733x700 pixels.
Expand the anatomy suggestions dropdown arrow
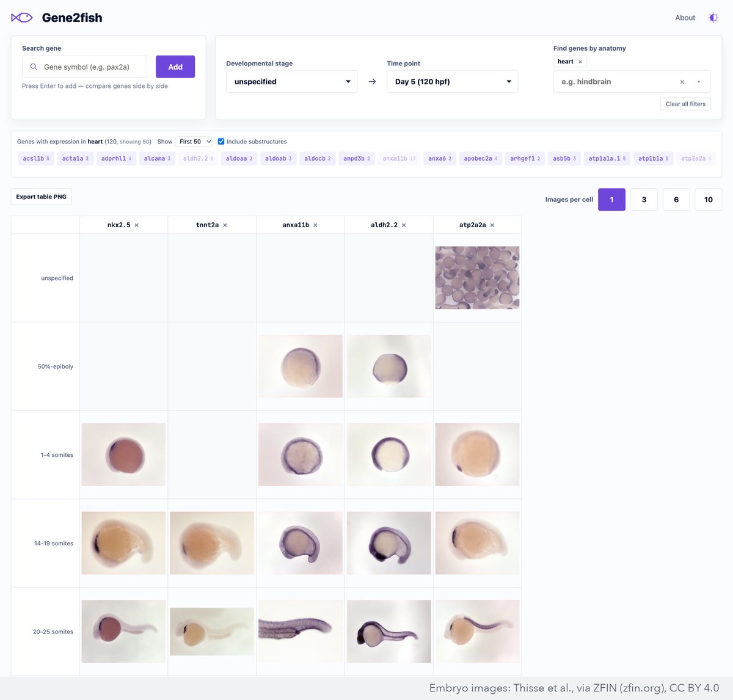click(x=699, y=82)
